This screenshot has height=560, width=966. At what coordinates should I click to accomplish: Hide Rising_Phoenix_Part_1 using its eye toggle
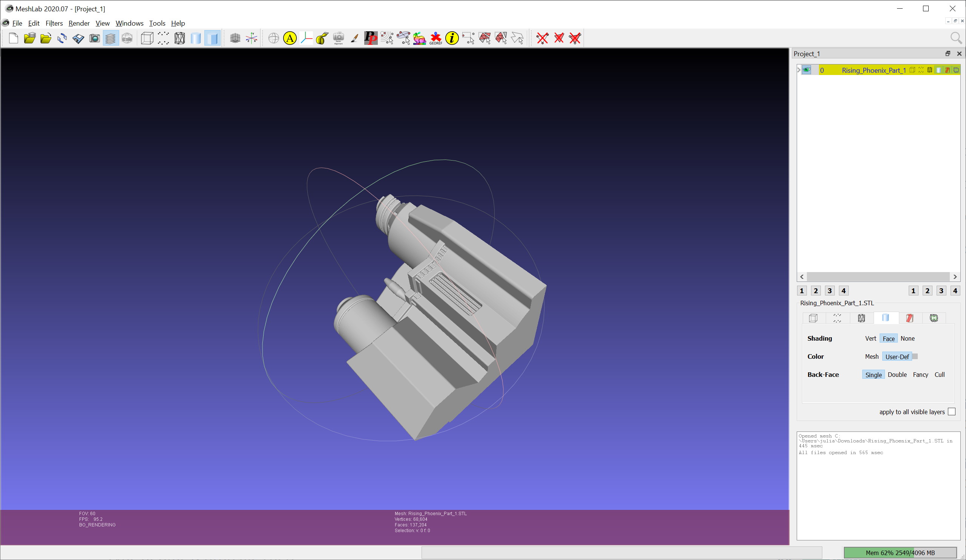(807, 70)
